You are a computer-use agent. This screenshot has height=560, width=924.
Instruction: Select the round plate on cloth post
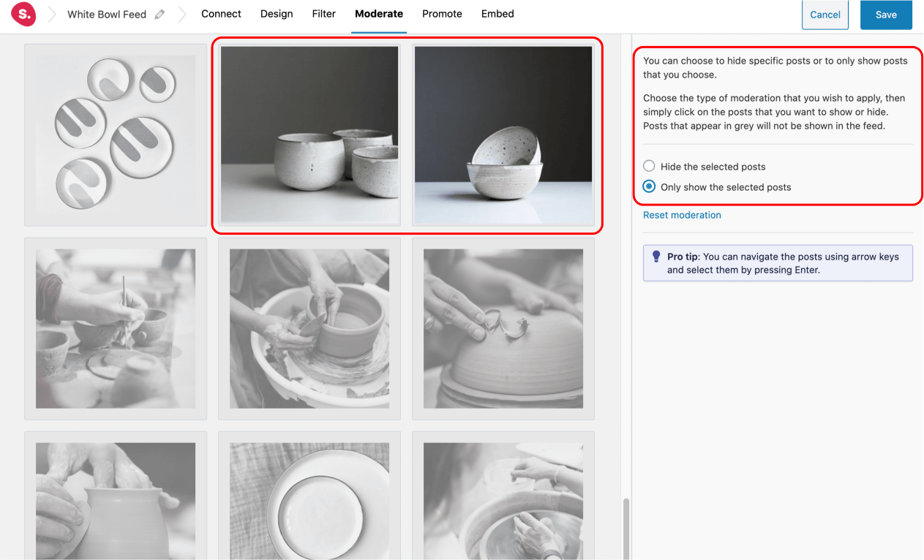point(309,496)
